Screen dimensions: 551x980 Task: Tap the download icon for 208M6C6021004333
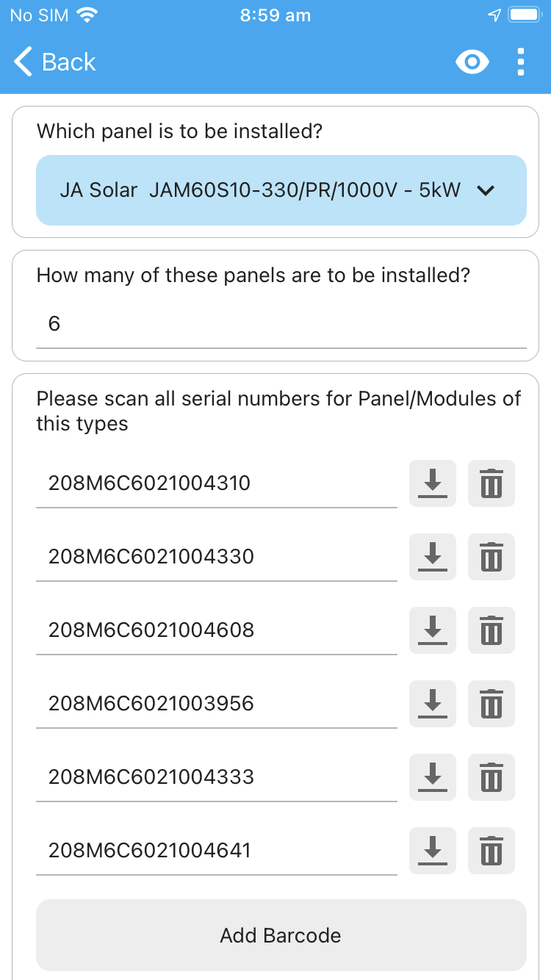(433, 777)
